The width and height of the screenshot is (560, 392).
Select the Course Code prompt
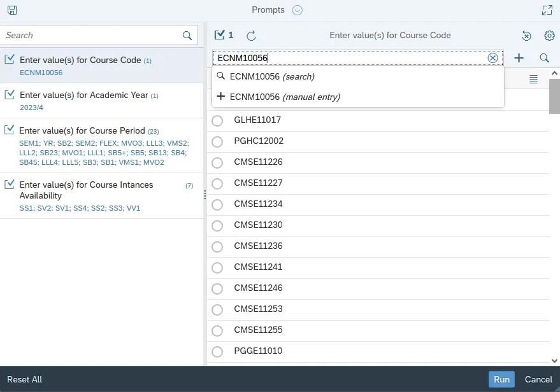coord(102,66)
